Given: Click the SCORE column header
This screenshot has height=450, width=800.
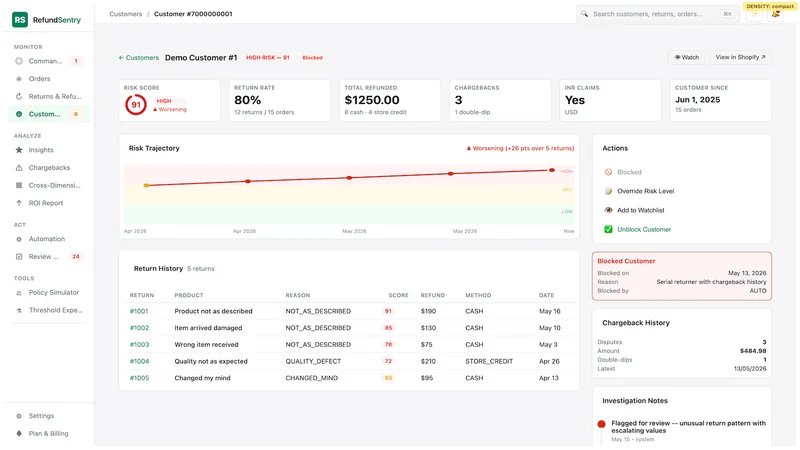Looking at the screenshot, I should [398, 296].
